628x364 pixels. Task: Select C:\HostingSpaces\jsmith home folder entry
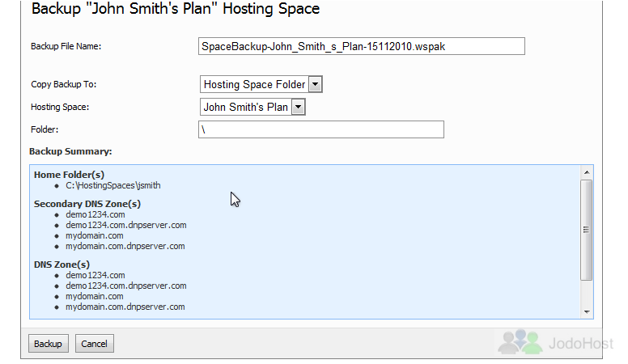coord(113,185)
